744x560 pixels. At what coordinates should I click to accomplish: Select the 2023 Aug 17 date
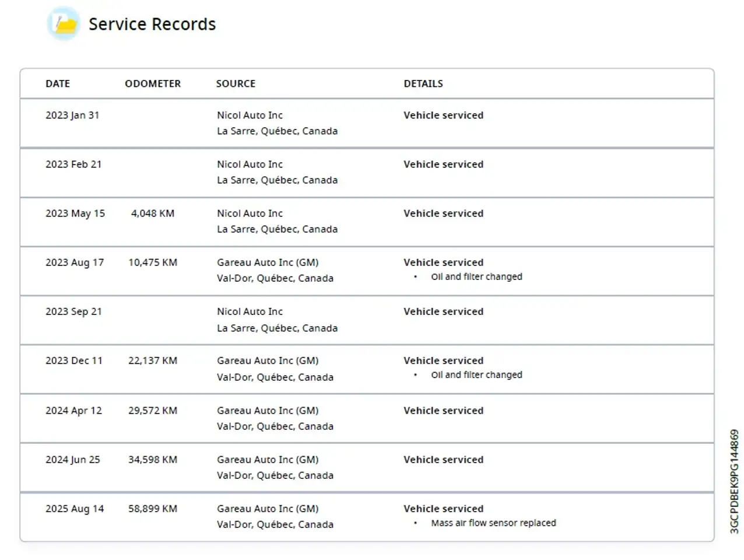[x=75, y=262]
